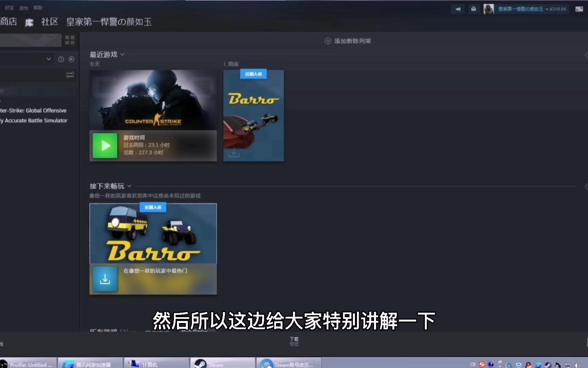
Task: Open the 好友 (Friends) menu
Action: click(x=9, y=8)
